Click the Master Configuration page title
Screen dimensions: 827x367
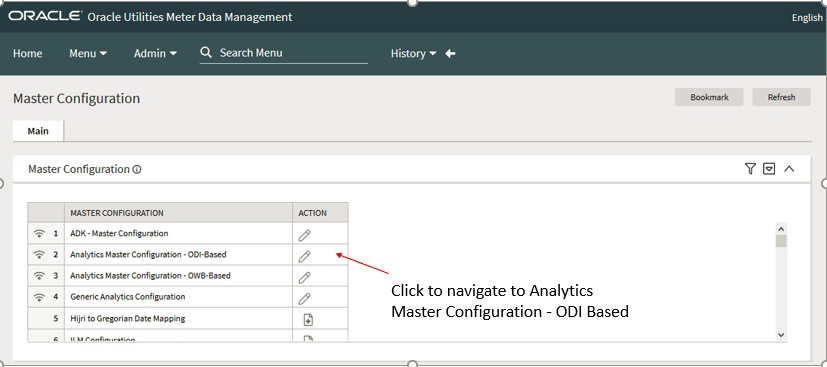pos(76,99)
